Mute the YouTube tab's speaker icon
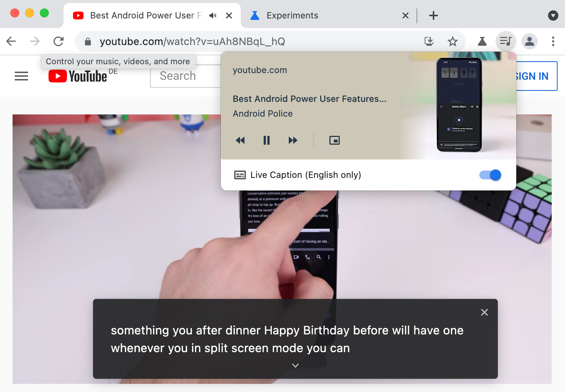This screenshot has width=565, height=392. (x=213, y=15)
